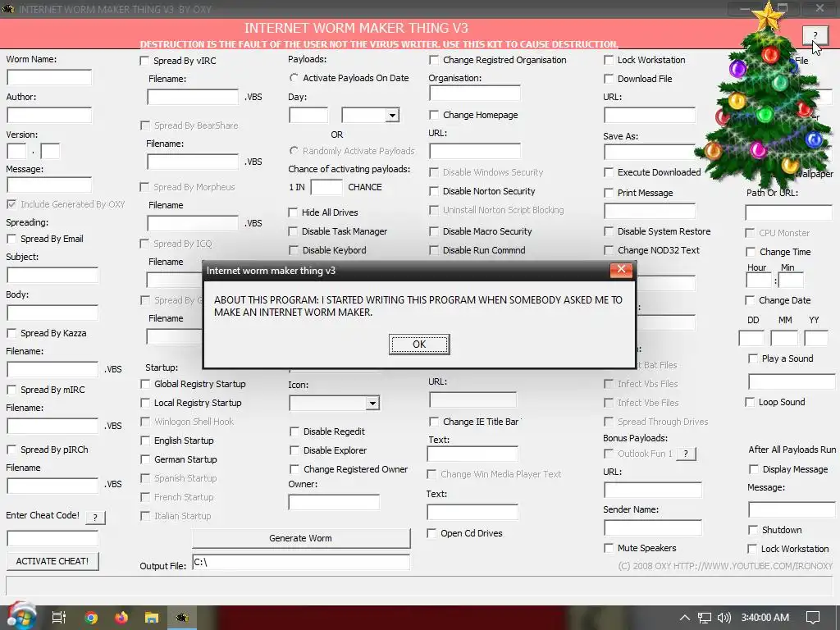Expand the Icon dropdown
Image resolution: width=840 pixels, height=630 pixels.
tap(373, 403)
